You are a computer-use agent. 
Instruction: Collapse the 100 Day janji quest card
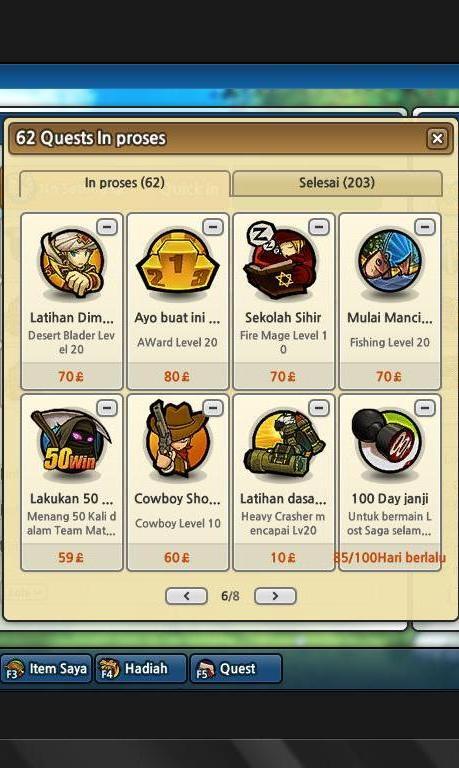(x=424, y=408)
